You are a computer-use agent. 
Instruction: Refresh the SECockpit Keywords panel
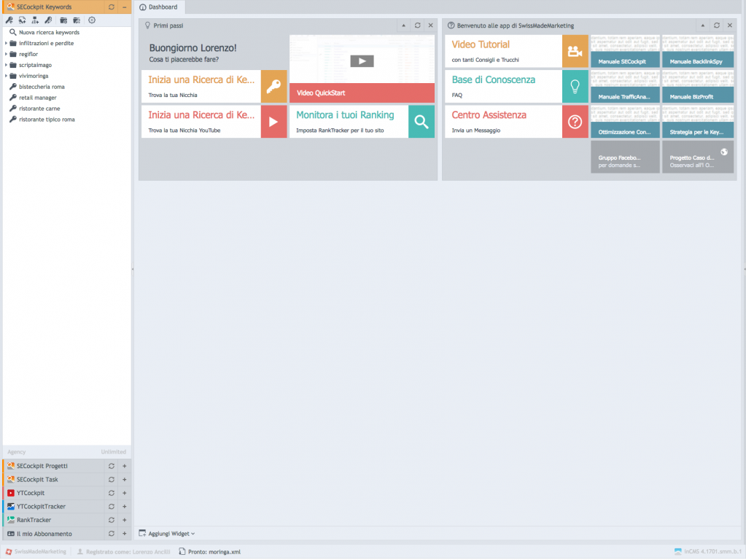pyautogui.click(x=112, y=7)
